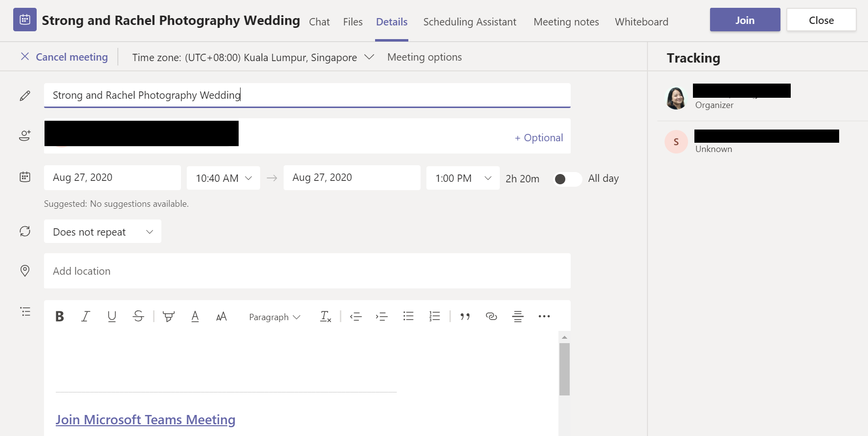The width and height of the screenshot is (868, 436).
Task: Open the Paragraph style dropdown
Action: click(275, 317)
